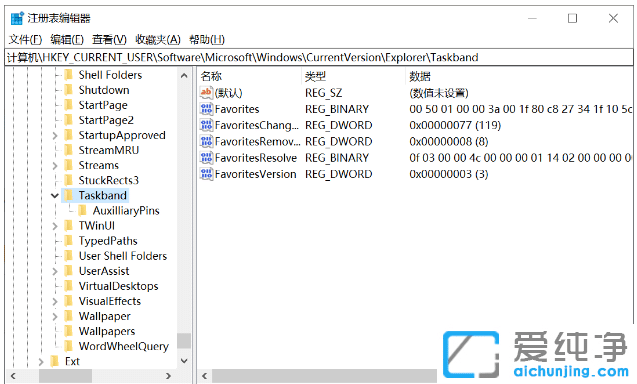The height and width of the screenshot is (384, 637).
Task: Click the AuxilliaryPins folder icon
Action: click(x=83, y=210)
